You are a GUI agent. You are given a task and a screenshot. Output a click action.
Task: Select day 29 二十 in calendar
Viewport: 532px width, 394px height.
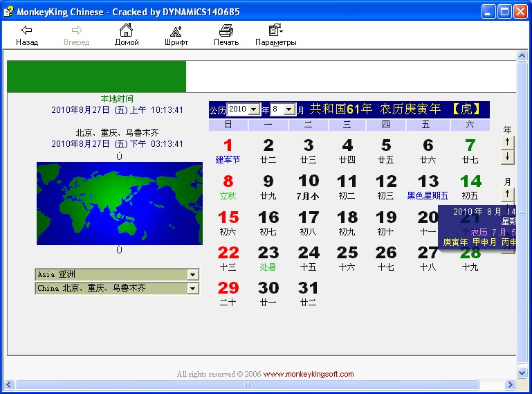tap(228, 294)
